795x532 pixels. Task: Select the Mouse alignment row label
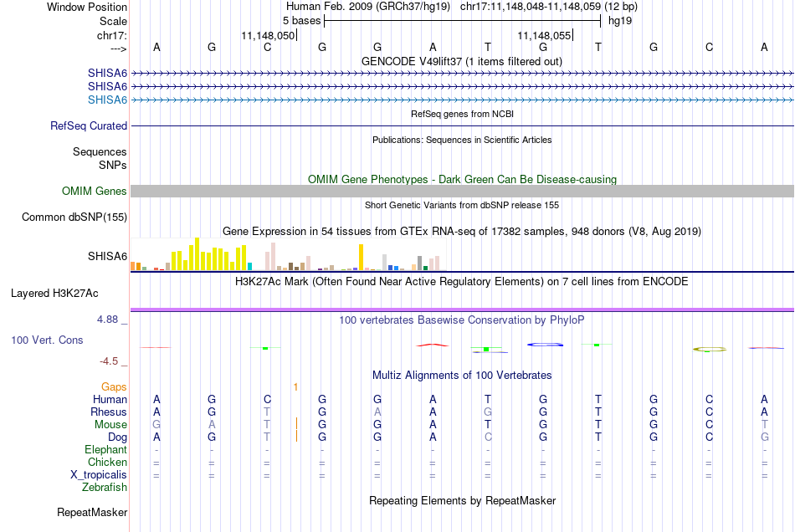[x=110, y=425]
